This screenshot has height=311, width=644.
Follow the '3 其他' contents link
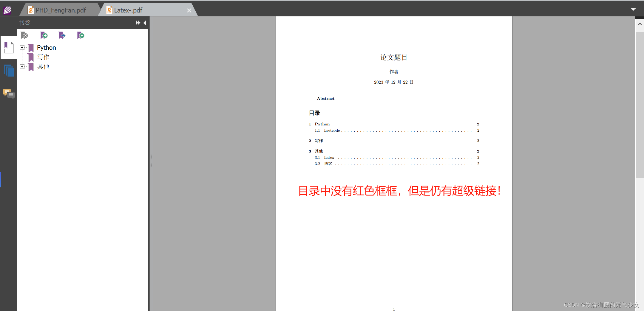point(394,151)
